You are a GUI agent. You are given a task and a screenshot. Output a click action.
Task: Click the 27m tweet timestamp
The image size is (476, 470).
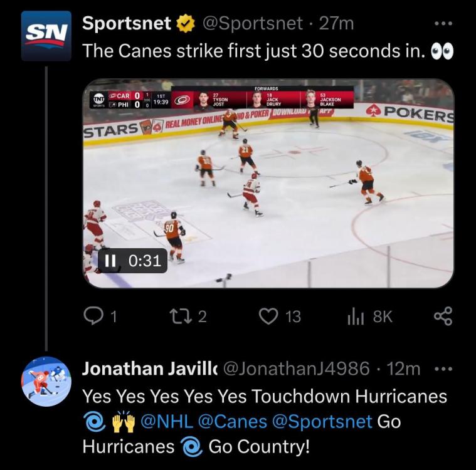pyautogui.click(x=336, y=24)
